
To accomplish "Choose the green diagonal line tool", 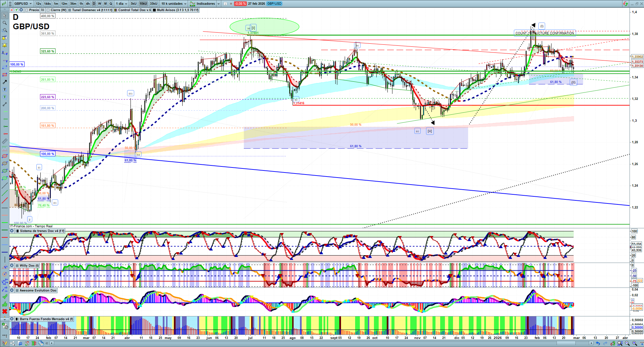I will point(5,193).
